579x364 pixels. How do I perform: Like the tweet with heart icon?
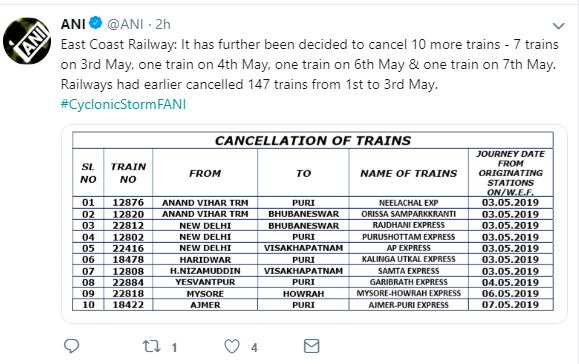tap(232, 347)
